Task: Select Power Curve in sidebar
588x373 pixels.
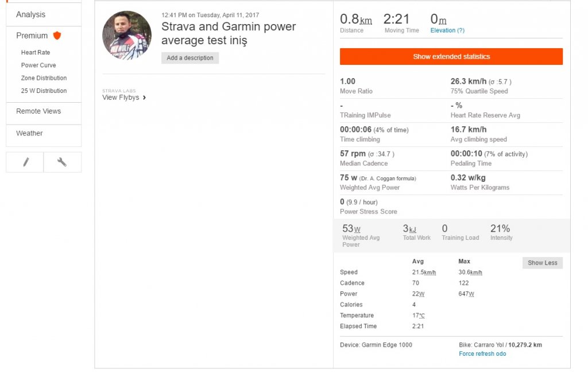Action: 38,65
